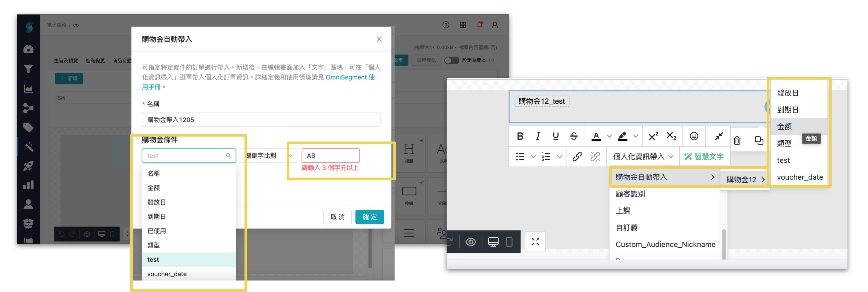The width and height of the screenshot is (868, 292).
Task: Open the filter tool in the left sidebar
Action: pos(29,69)
